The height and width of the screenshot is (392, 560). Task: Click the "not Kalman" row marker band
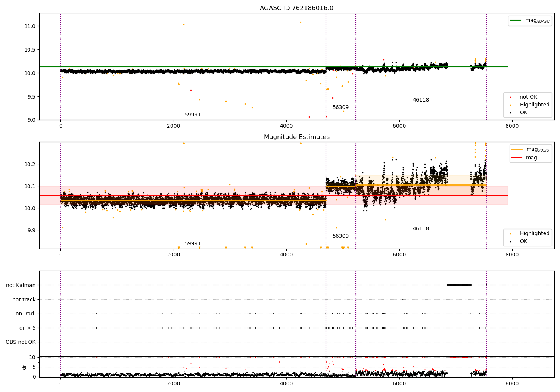(x=459, y=285)
